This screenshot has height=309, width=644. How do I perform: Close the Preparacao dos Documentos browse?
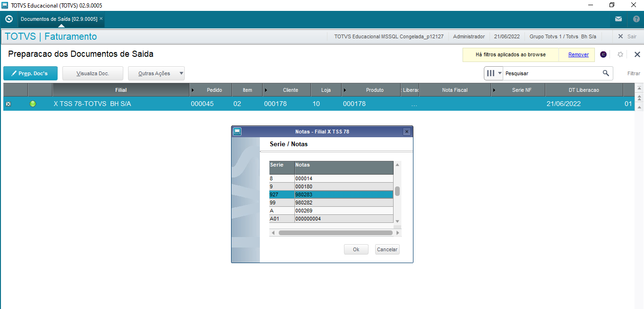(637, 54)
